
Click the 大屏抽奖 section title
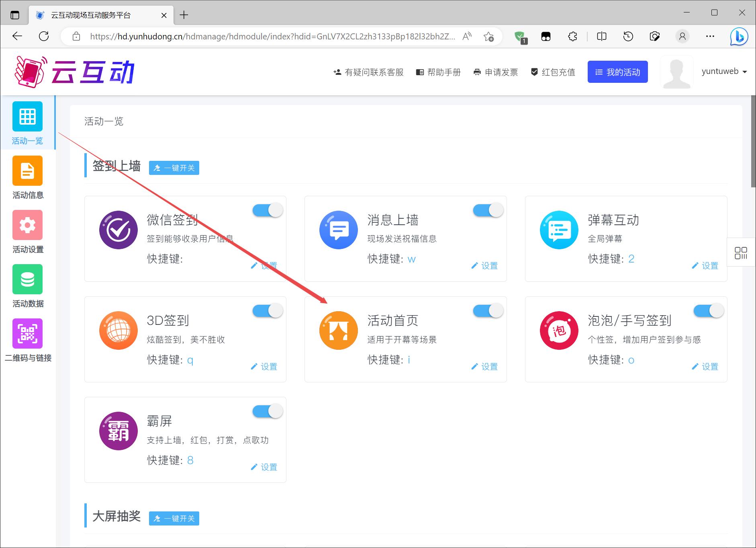116,516
